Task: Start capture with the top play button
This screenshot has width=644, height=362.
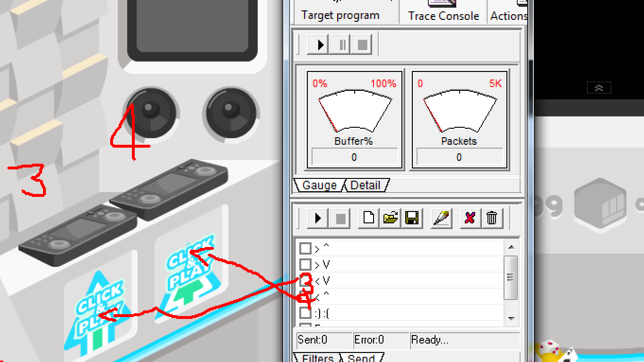Action: pyautogui.click(x=319, y=45)
